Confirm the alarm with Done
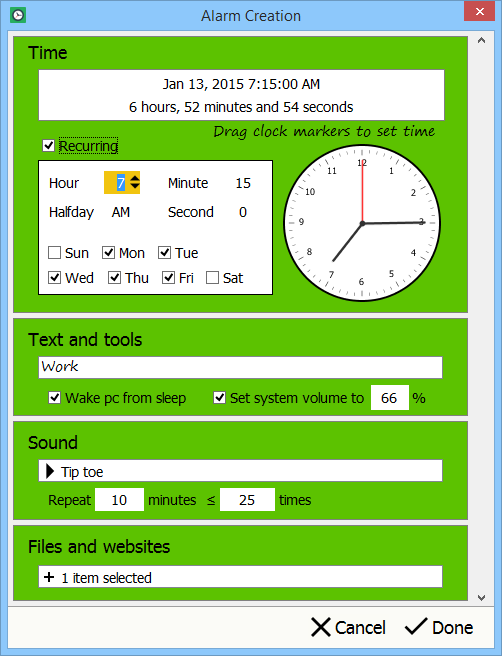502x656 pixels. click(439, 627)
